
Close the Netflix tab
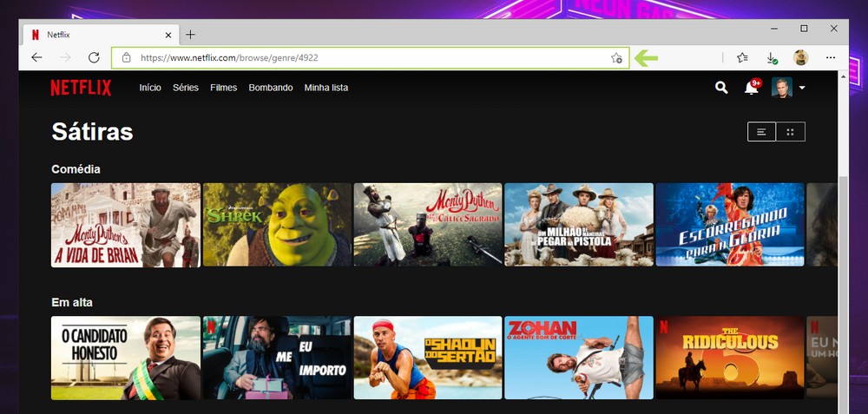coord(168,35)
